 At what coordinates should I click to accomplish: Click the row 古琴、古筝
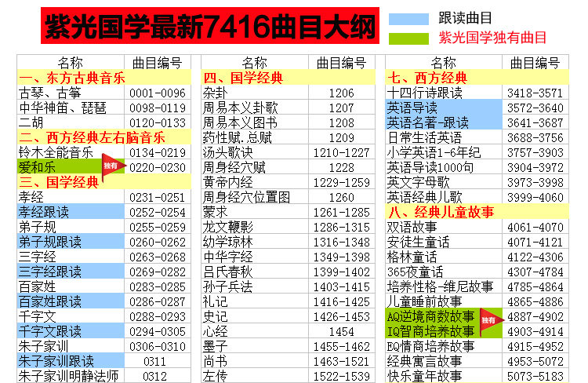click(103, 93)
